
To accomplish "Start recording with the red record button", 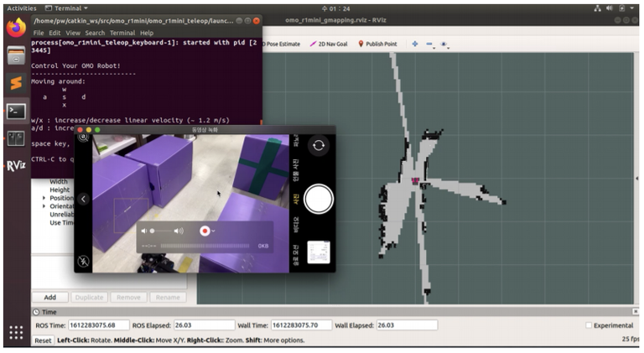I will pos(205,231).
